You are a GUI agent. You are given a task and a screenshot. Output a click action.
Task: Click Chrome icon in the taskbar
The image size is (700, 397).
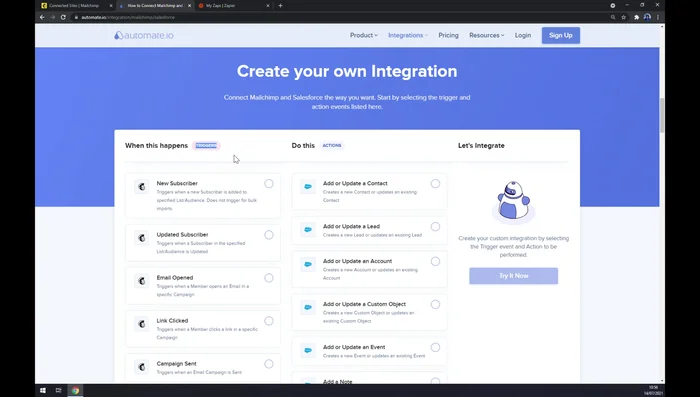(x=75, y=390)
